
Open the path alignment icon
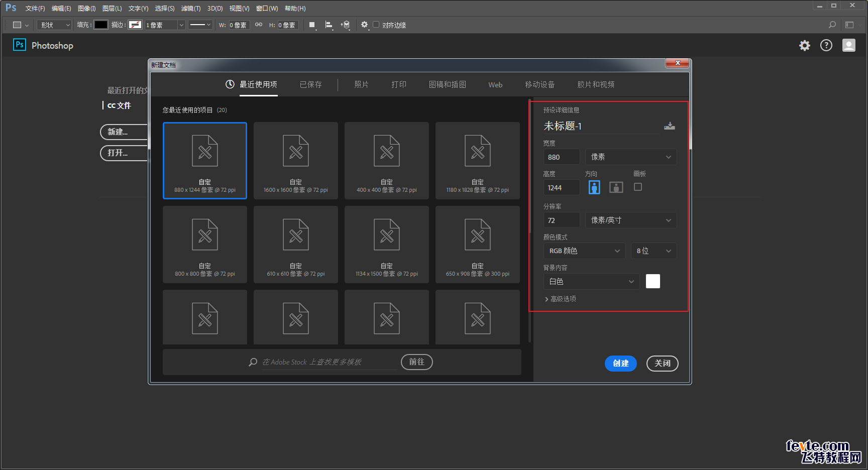329,25
